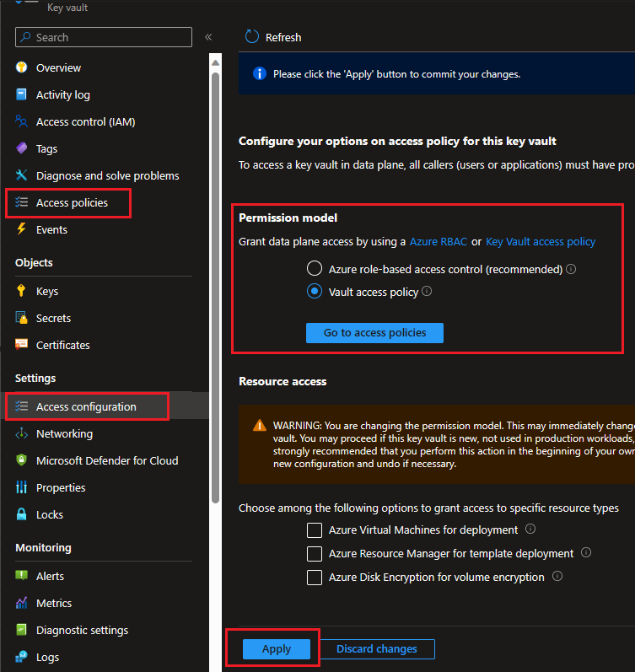Click the Networking icon
635x672 pixels.
pos(21,433)
